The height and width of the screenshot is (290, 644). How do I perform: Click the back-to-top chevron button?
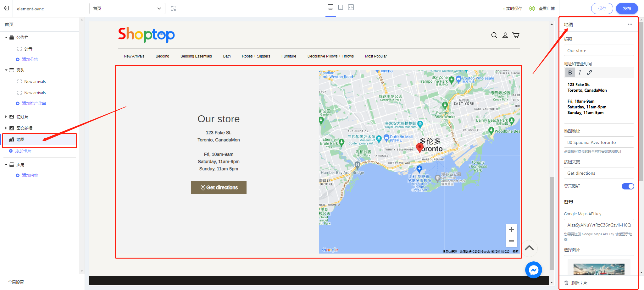coord(529,248)
